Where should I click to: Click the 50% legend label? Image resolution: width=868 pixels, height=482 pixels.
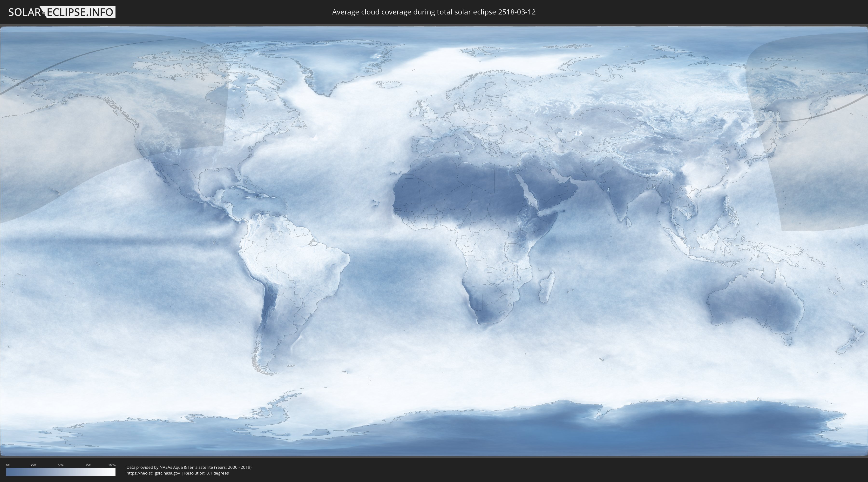click(x=61, y=465)
